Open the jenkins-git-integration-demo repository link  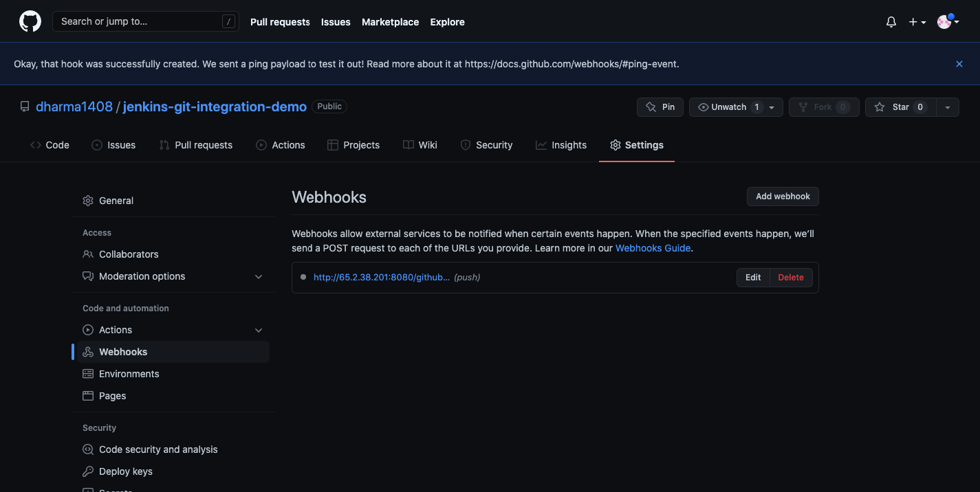(215, 107)
